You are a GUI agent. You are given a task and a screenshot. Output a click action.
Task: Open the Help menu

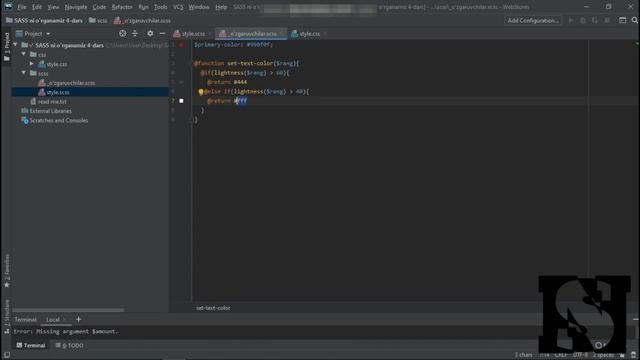click(221, 7)
